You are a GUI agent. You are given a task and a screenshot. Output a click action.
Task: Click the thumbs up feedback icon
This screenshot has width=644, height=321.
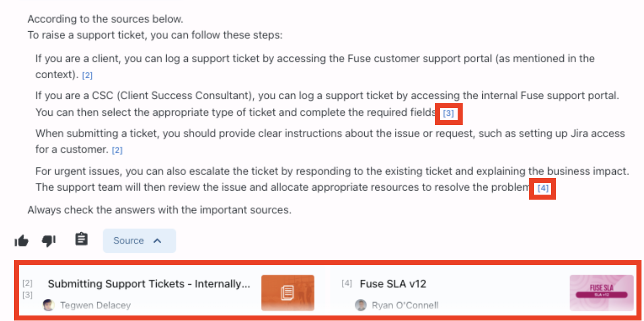click(x=22, y=241)
